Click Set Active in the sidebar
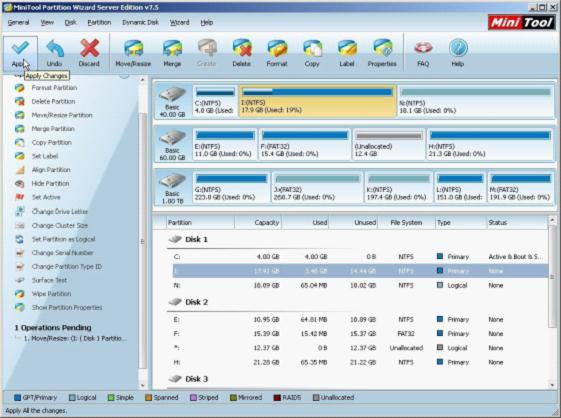Image resolution: width=561 pixels, height=418 pixels. [x=46, y=197]
